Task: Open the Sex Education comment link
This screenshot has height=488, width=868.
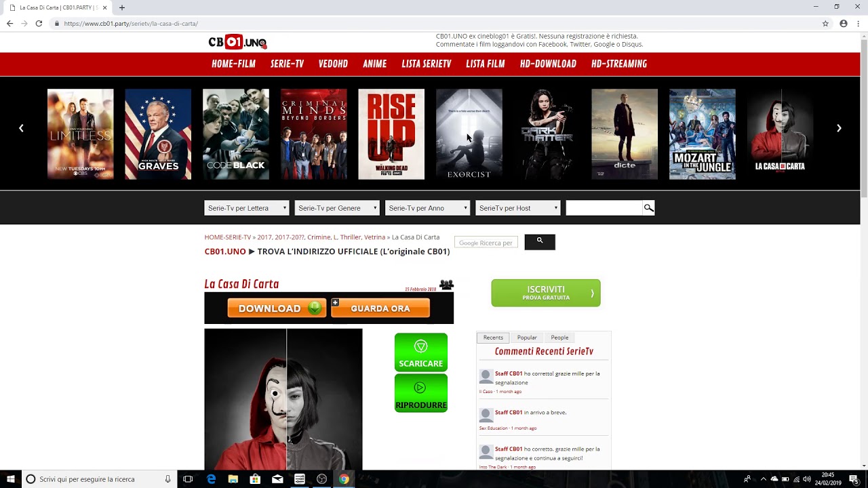Action: (493, 428)
